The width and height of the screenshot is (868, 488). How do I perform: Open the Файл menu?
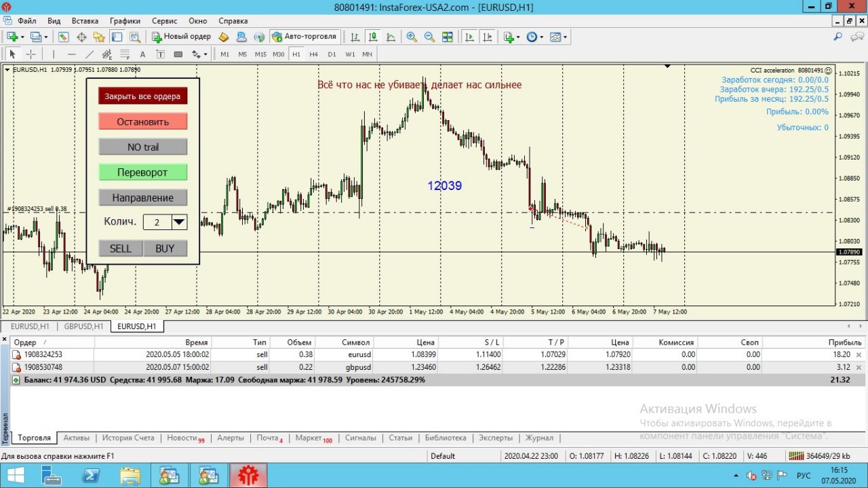click(27, 21)
